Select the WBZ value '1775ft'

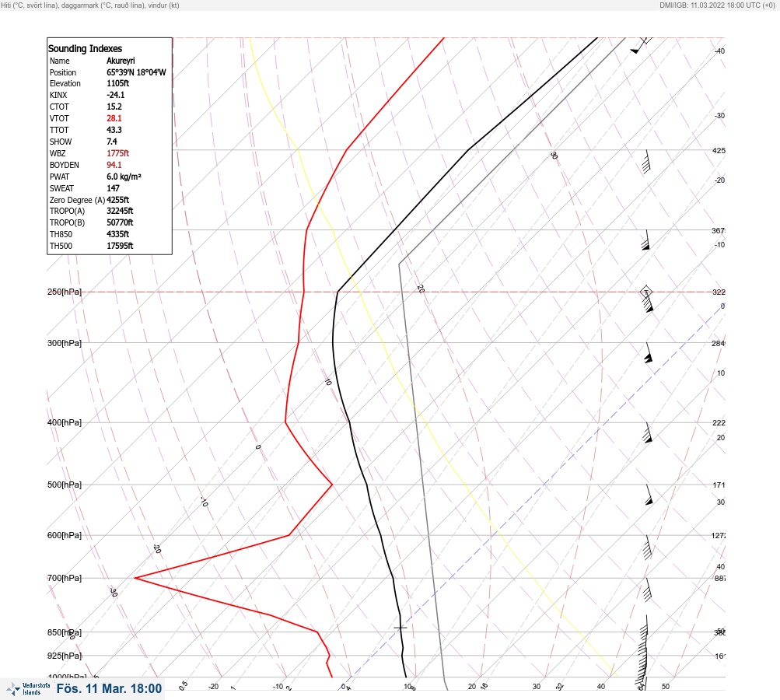(x=118, y=153)
